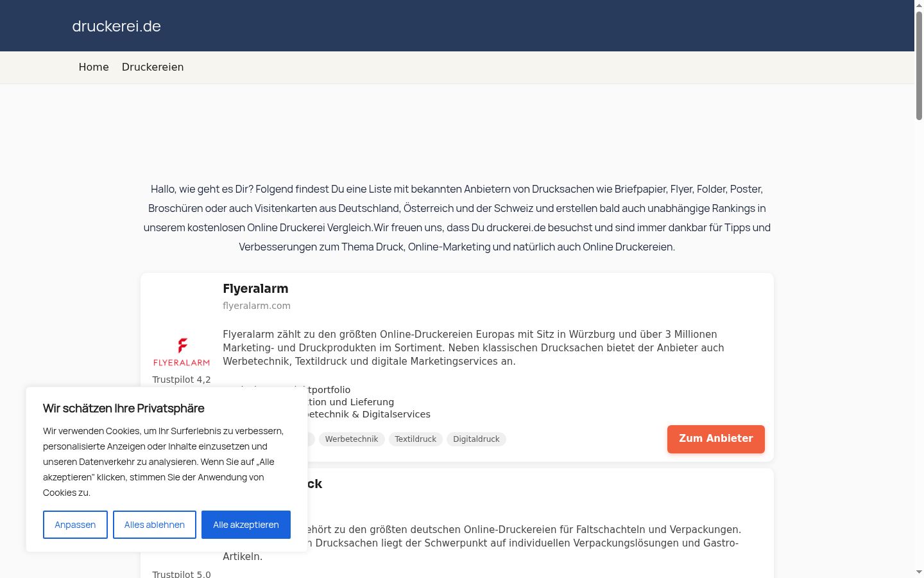Click the Trustpilot 5,0 rating text
Screen dimensions: 924x578
coord(182,574)
